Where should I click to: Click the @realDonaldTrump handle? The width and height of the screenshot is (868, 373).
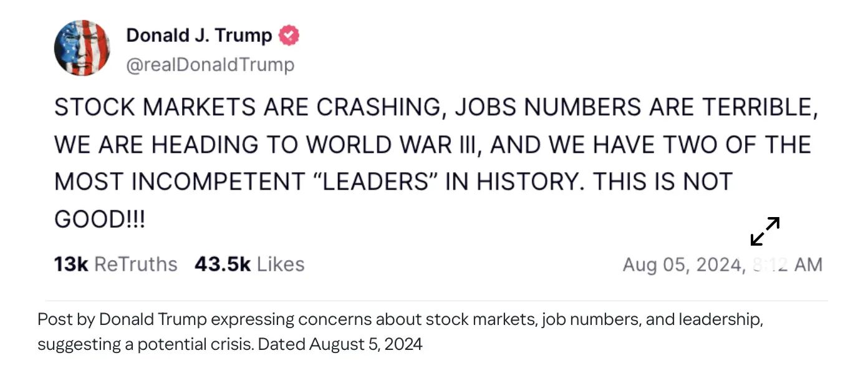pyautogui.click(x=210, y=65)
